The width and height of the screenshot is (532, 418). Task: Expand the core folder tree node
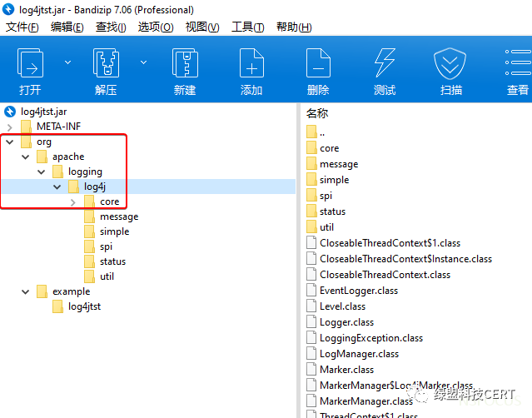(72, 202)
